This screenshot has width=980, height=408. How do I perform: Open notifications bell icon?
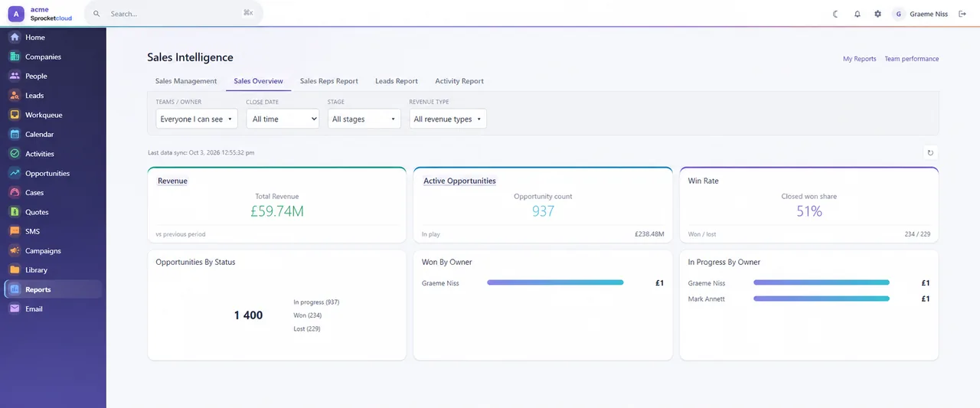[x=857, y=14]
